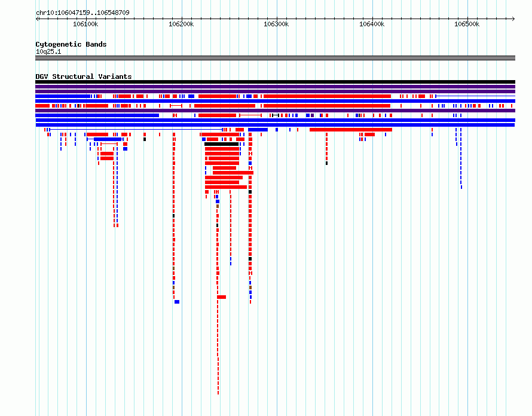Click the 106100k ruler label
Screen dimensions: 532x416
pyautogui.click(x=85, y=24)
